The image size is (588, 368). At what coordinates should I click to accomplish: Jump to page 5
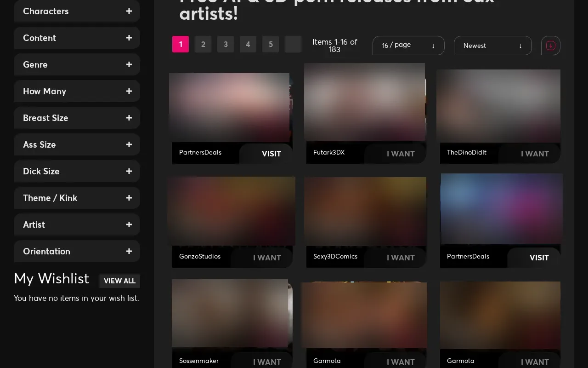[271, 44]
